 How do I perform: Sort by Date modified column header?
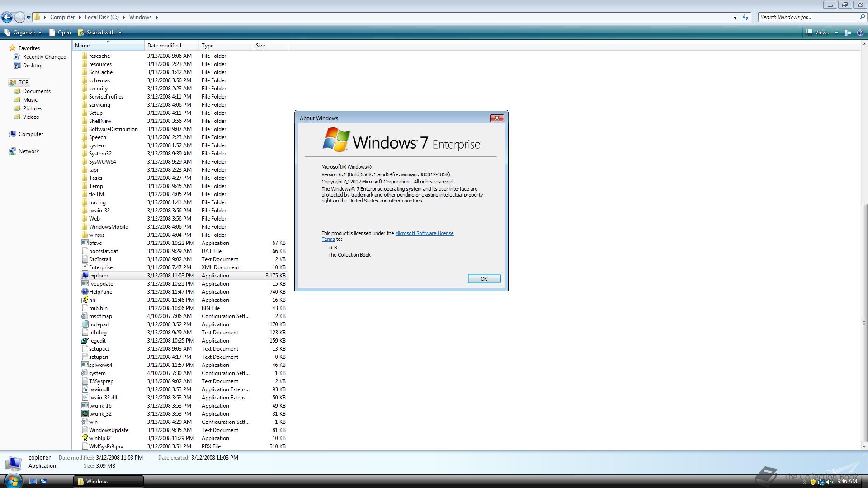coord(172,46)
